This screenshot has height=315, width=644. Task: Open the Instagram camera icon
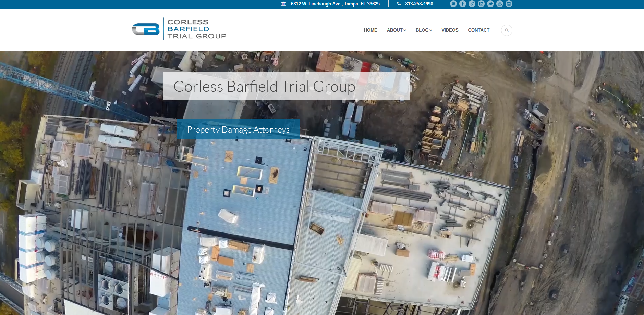pyautogui.click(x=509, y=4)
